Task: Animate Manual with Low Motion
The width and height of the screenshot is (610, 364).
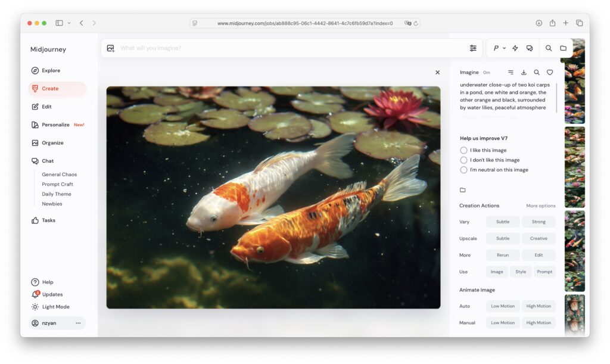Action: 503,323
